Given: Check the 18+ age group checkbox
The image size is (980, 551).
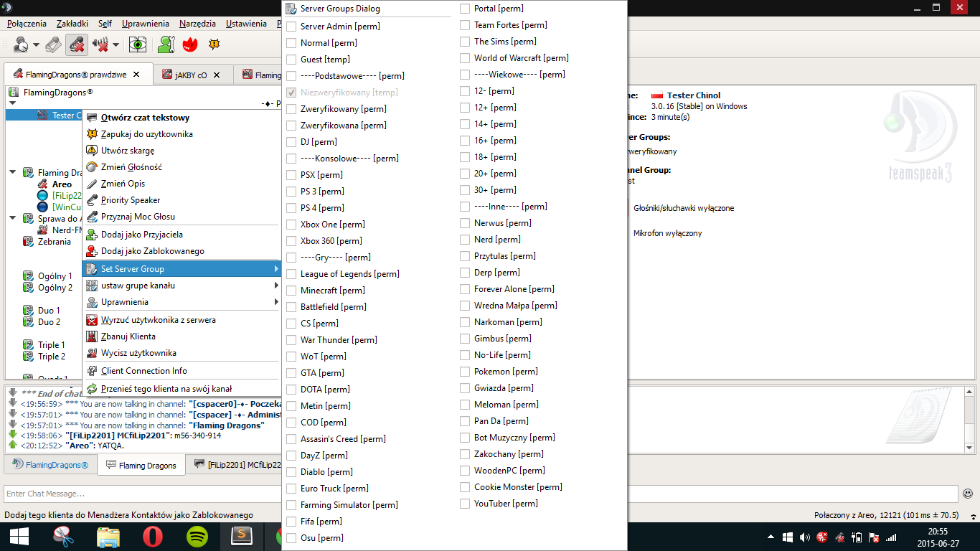Looking at the screenshot, I should pos(465,157).
